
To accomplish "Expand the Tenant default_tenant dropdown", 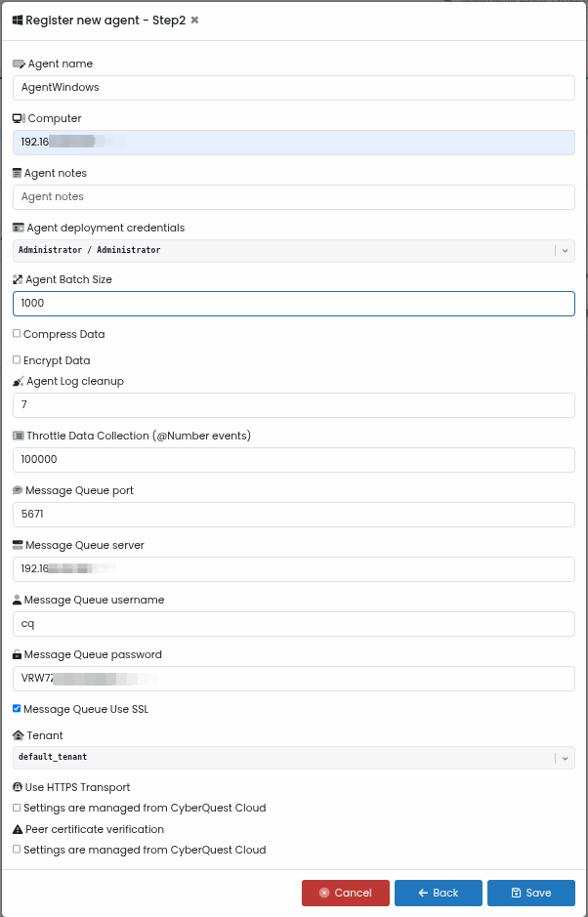I will (294, 758).
